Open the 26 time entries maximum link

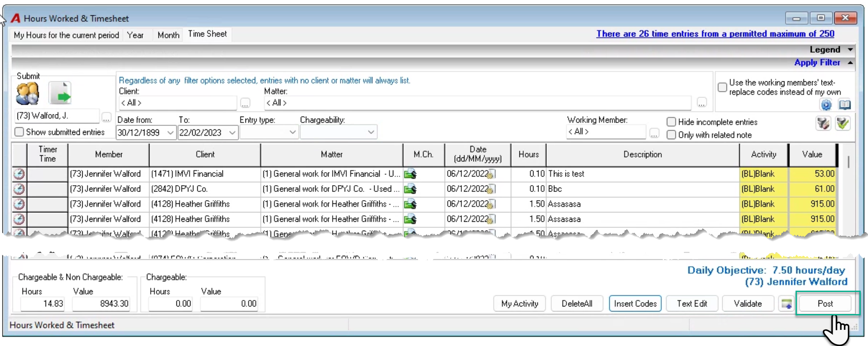point(715,34)
